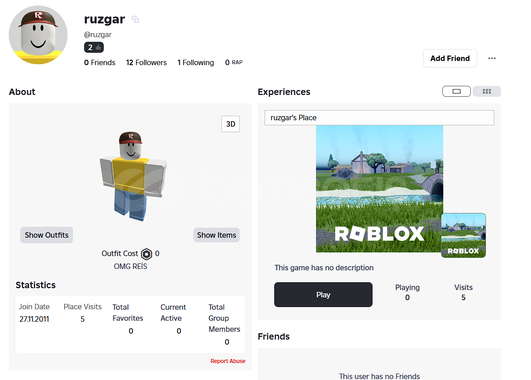The image size is (531, 380).
Task: Open the three-dots more options menu
Action: point(492,58)
